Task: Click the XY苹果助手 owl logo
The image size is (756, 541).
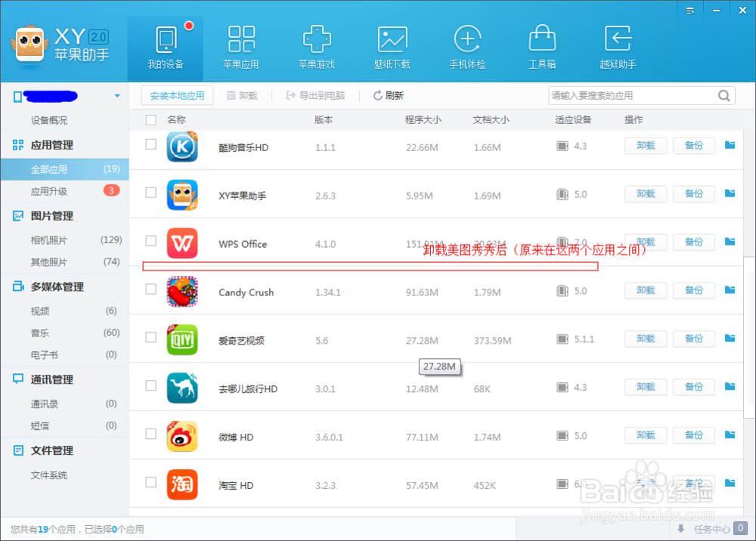Action: point(30,45)
